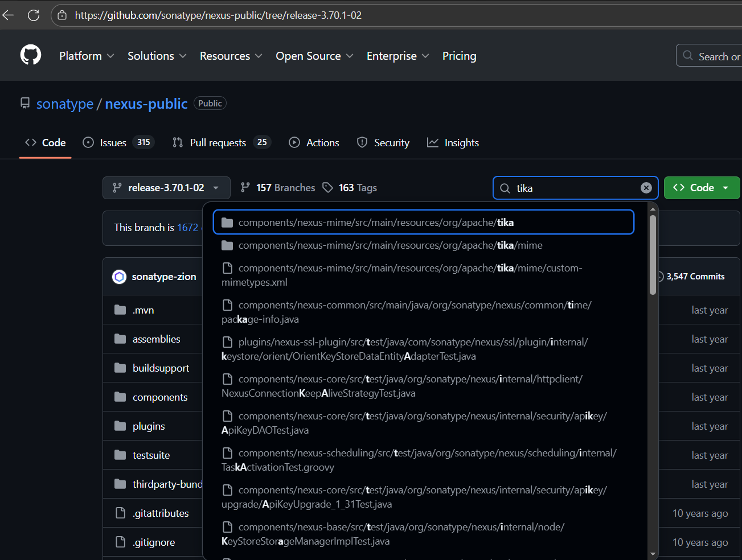Click the folder icon beside components

[120, 397]
